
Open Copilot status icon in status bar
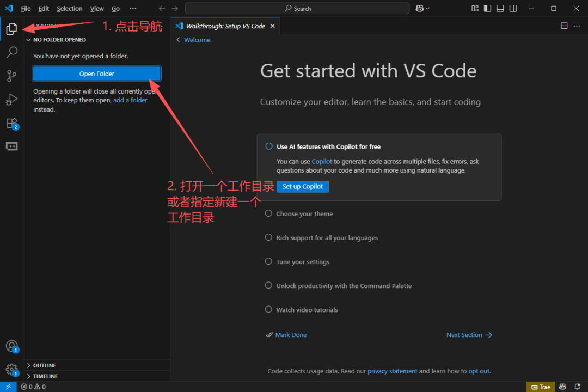coord(562,387)
